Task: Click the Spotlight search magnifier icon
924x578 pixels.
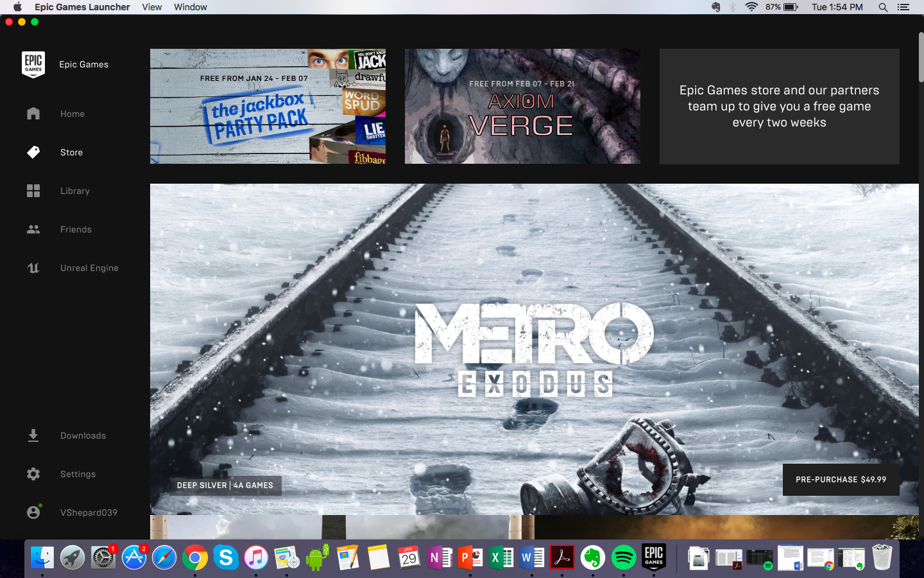Action: pos(883,7)
